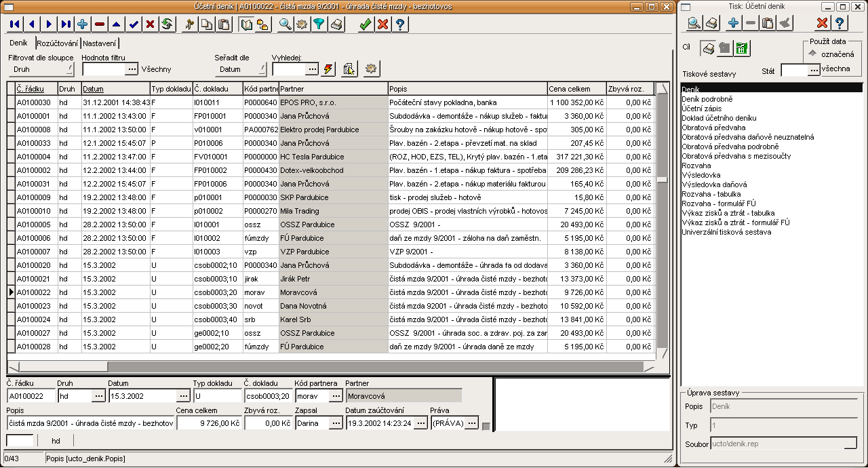Select the 'označená' data radio option

click(x=813, y=54)
